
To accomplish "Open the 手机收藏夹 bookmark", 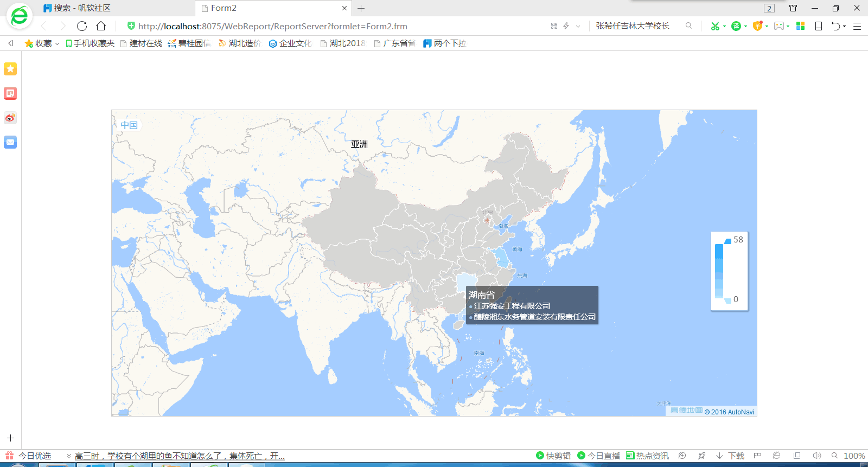I will 90,43.
